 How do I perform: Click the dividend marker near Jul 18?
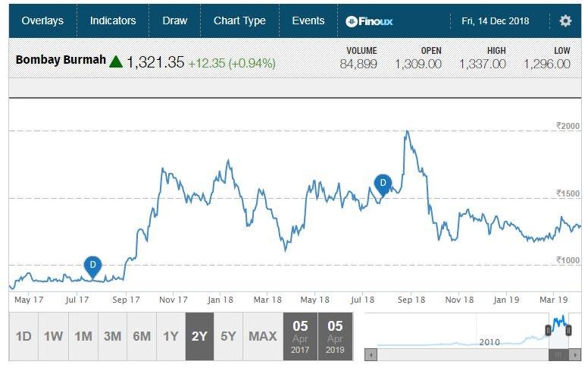(x=383, y=185)
